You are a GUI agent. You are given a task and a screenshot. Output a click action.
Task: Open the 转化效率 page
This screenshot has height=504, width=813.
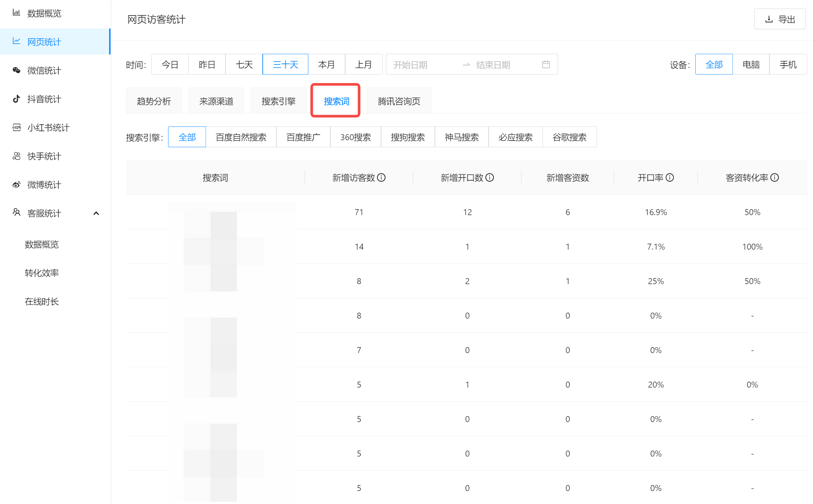point(42,273)
